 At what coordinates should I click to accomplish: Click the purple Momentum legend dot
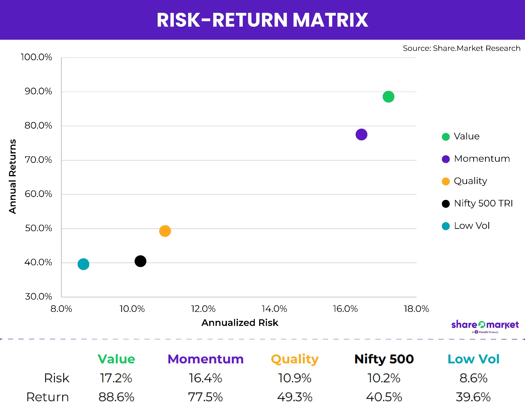(446, 159)
